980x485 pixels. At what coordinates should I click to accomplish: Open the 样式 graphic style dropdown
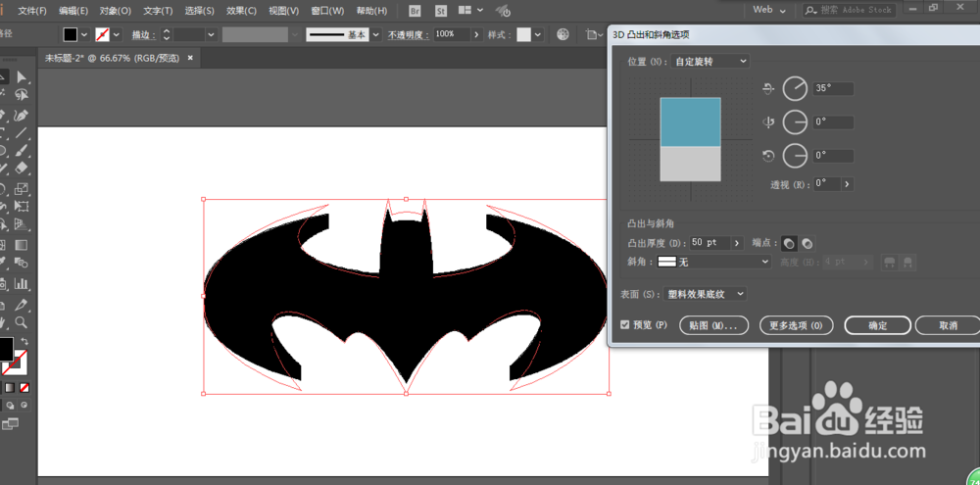(x=538, y=35)
